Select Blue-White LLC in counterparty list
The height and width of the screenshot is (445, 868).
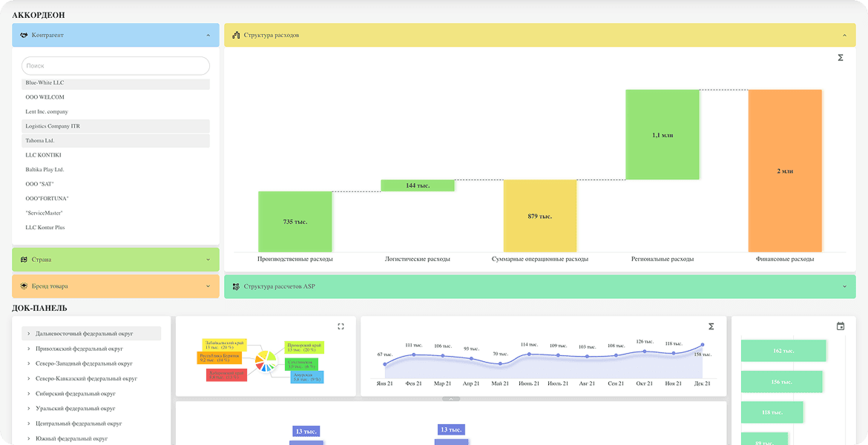tap(116, 83)
